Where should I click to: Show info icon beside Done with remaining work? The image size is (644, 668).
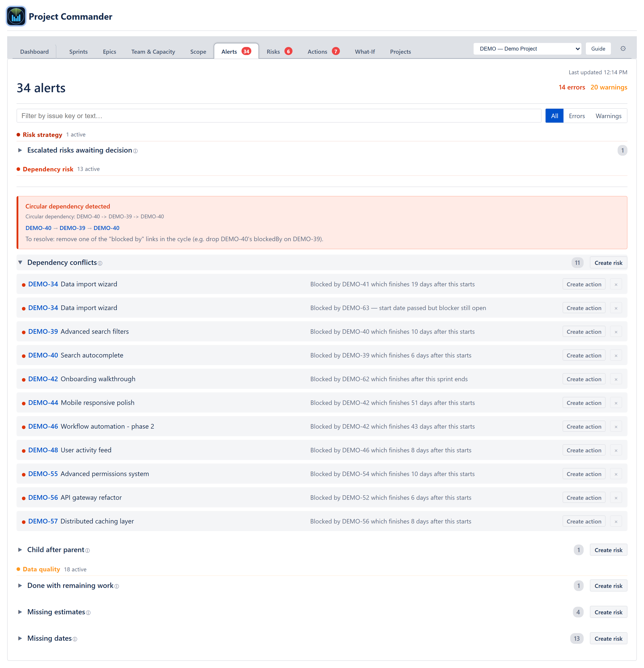[x=117, y=586]
